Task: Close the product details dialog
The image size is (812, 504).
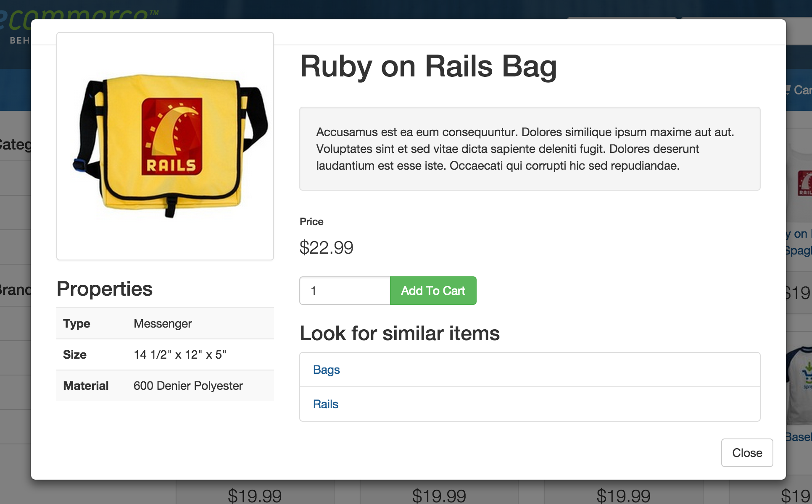Action: [747, 453]
